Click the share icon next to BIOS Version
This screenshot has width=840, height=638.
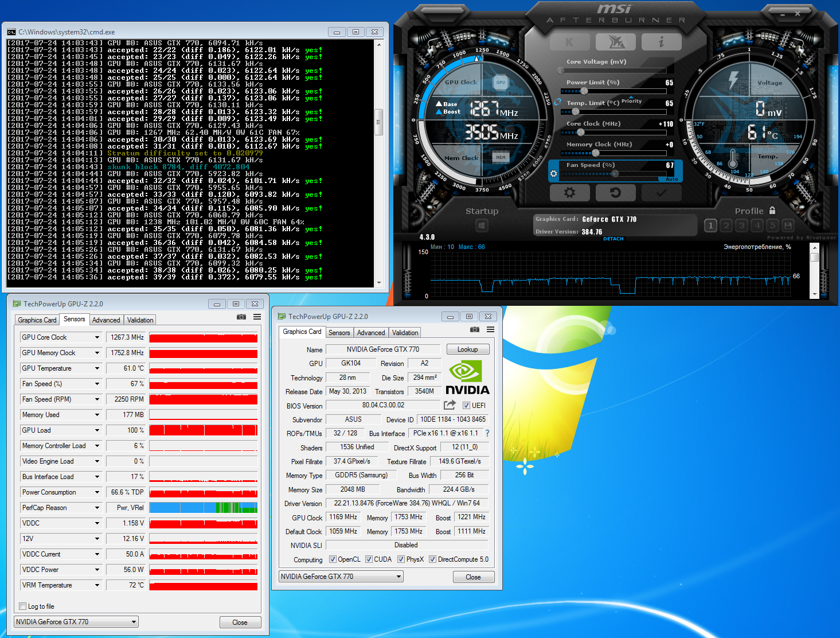click(x=450, y=405)
